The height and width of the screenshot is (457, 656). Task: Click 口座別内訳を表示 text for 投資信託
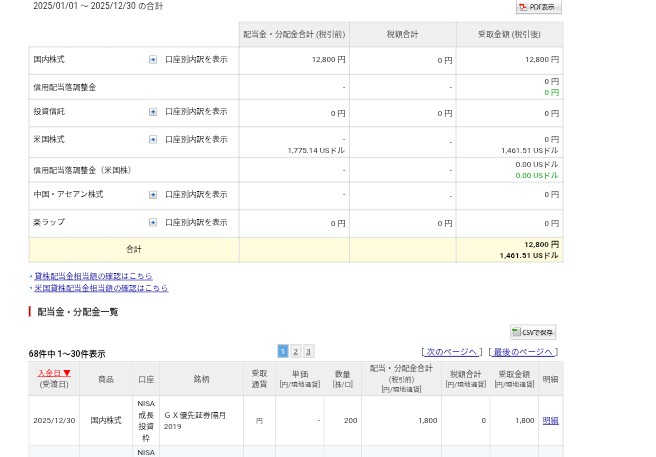[196, 112]
